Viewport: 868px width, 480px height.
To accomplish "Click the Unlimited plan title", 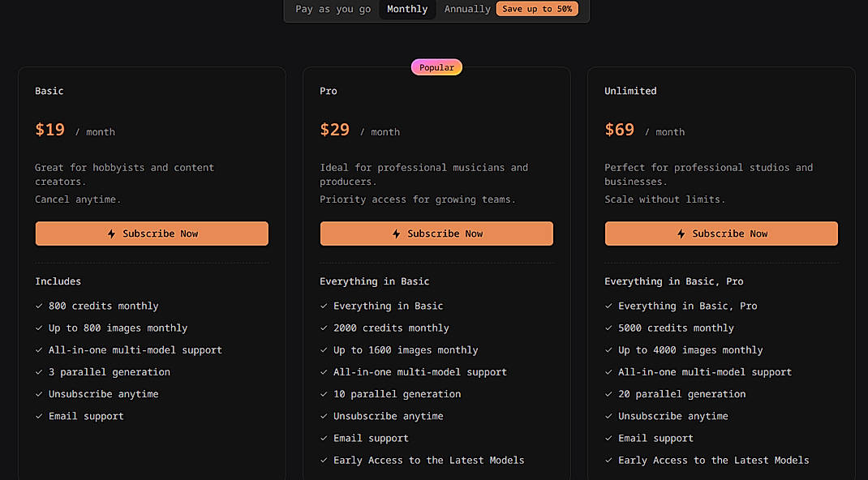I will click(630, 91).
